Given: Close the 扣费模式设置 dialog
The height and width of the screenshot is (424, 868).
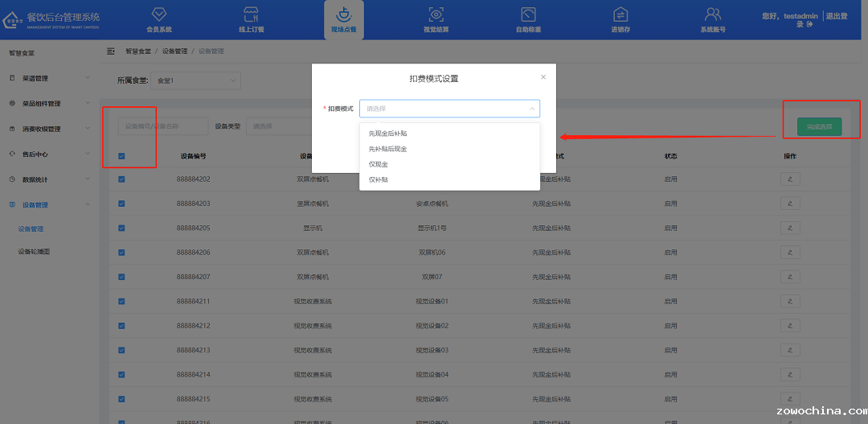Looking at the screenshot, I should point(543,77).
